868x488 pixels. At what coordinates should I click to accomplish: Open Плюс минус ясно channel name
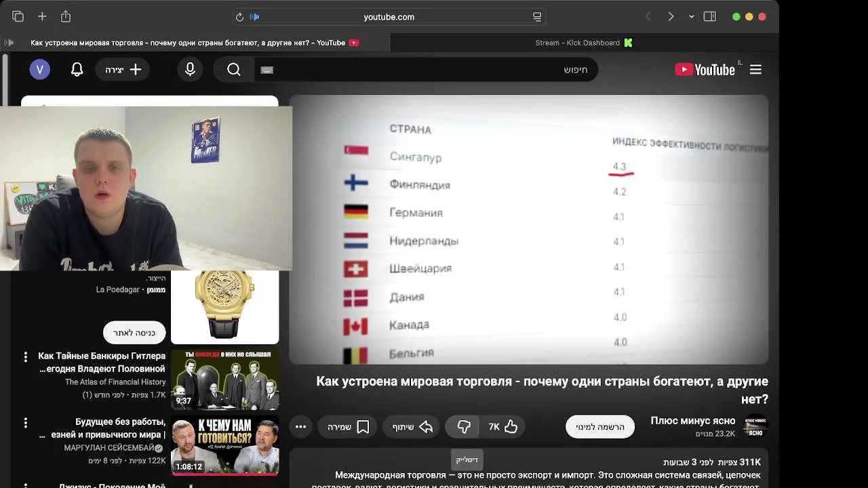(x=692, y=421)
